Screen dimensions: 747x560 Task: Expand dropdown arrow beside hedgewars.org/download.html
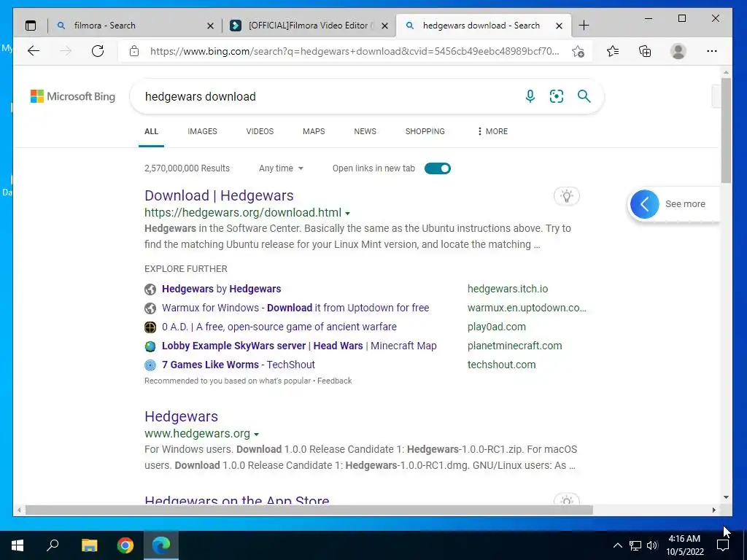click(347, 214)
